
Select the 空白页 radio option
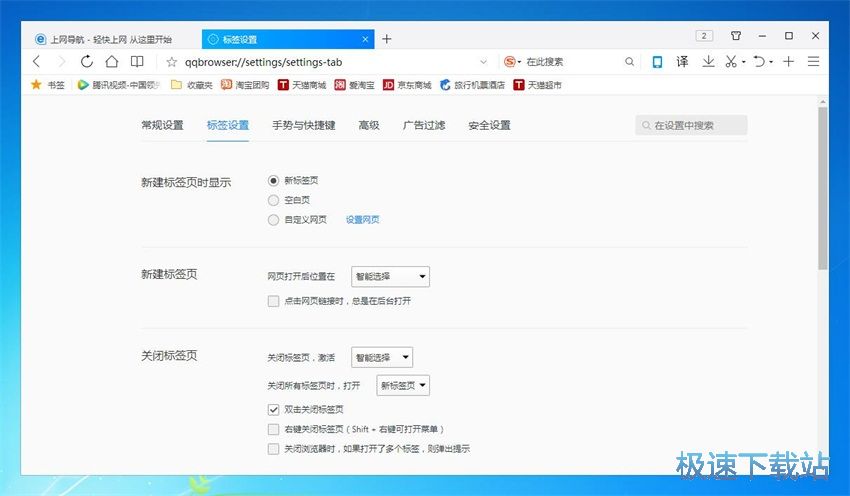(x=274, y=200)
